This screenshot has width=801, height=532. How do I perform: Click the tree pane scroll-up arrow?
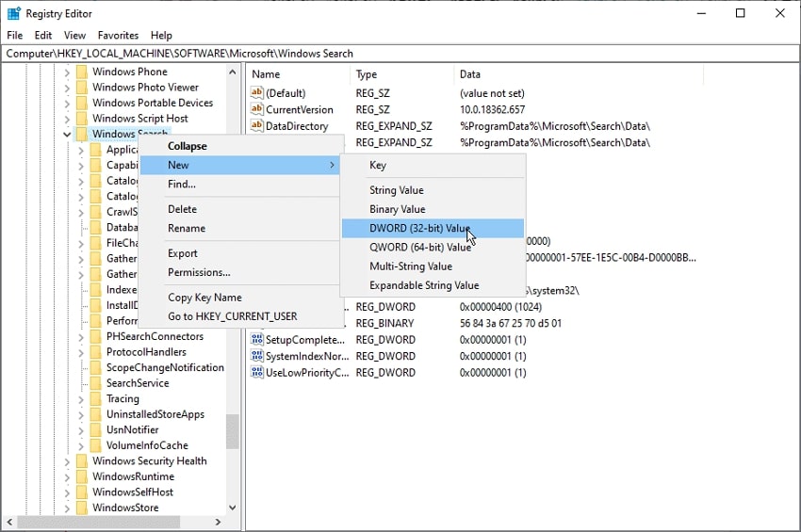[x=233, y=72]
